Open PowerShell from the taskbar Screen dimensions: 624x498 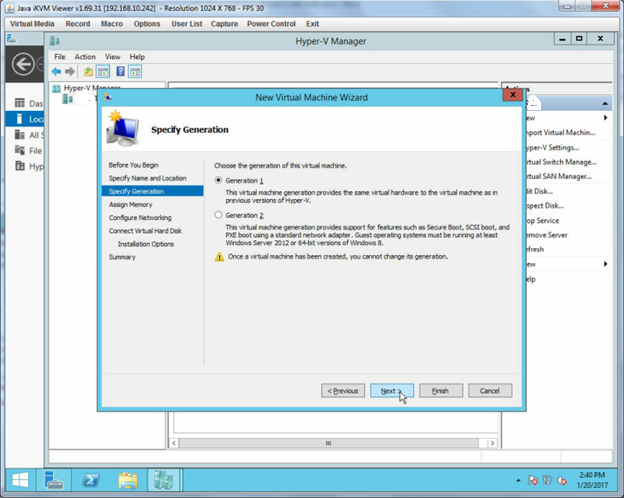coord(91,480)
